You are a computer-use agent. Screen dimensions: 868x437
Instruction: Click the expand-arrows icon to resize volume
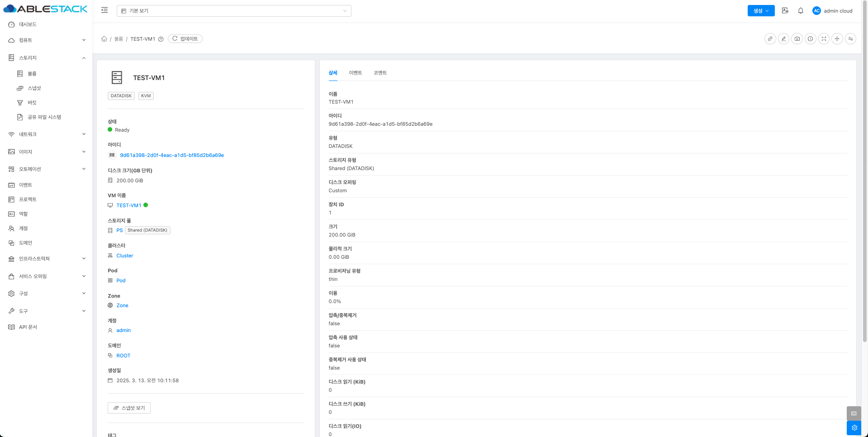[824, 39]
